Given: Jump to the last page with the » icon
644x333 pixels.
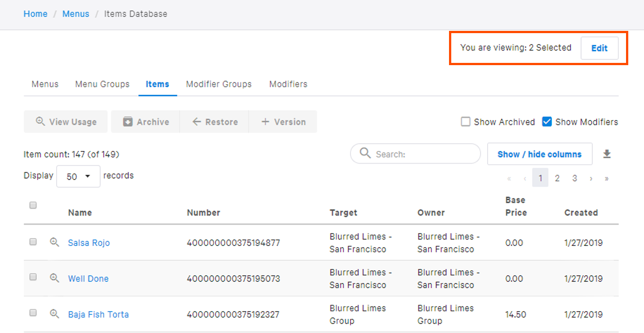Looking at the screenshot, I should 607,177.
